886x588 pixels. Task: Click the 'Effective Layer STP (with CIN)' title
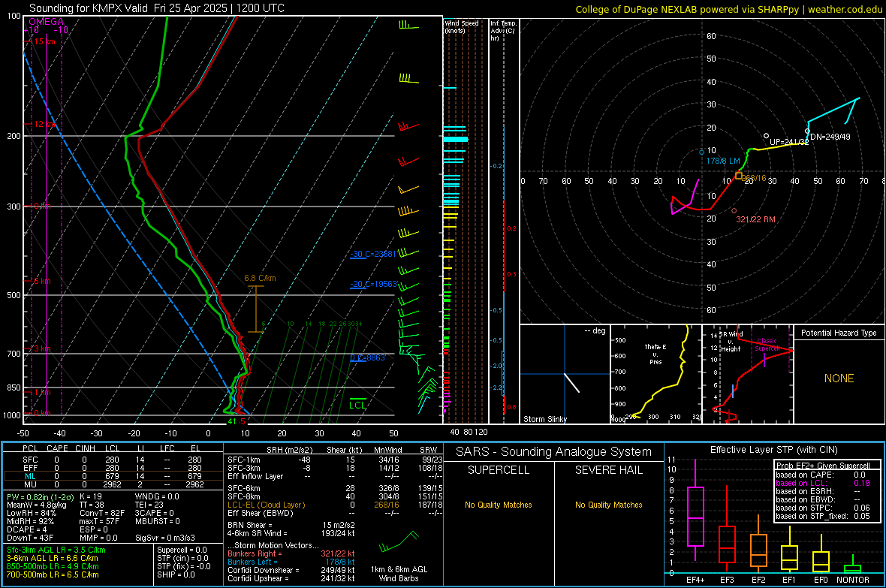pos(774,450)
